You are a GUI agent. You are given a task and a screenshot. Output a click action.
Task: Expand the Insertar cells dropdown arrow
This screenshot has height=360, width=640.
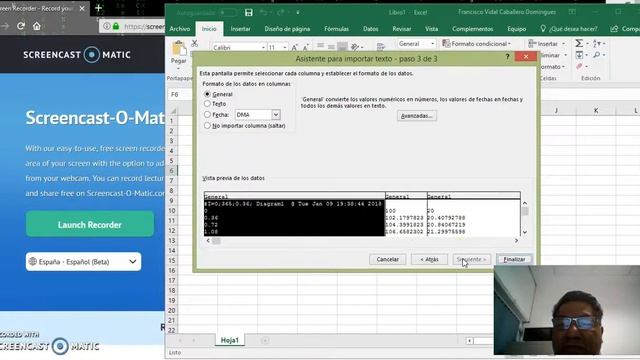[x=564, y=43]
